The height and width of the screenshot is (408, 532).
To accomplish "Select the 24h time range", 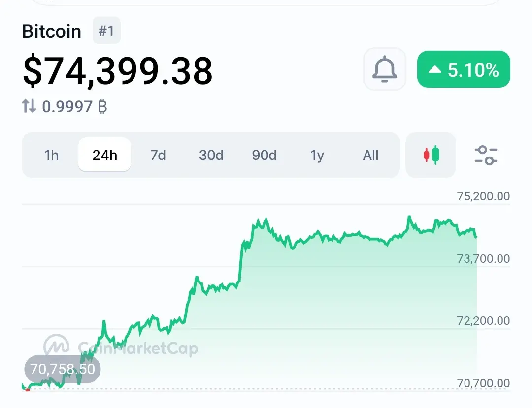I will click(x=104, y=155).
